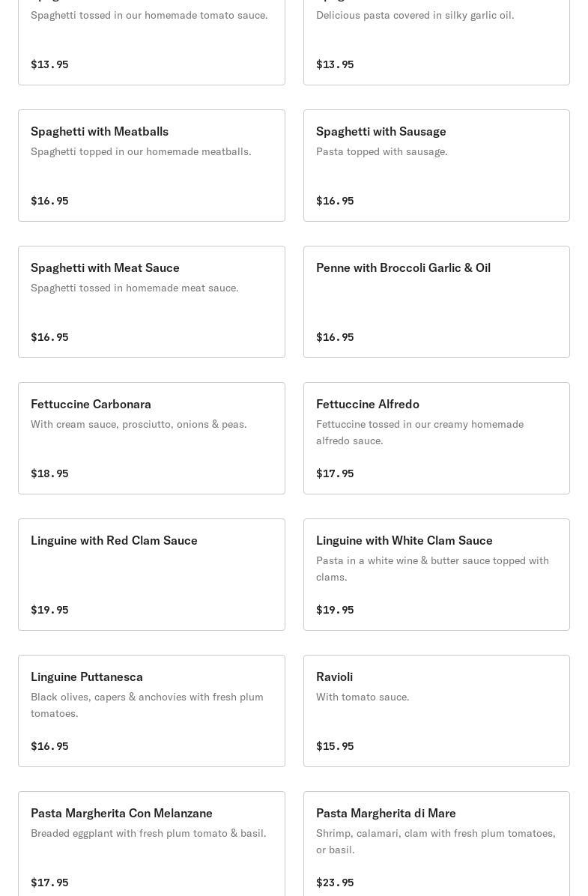This screenshot has width=588, height=896.
Task: Choose the Ravioli menu item
Action: pos(437,711)
